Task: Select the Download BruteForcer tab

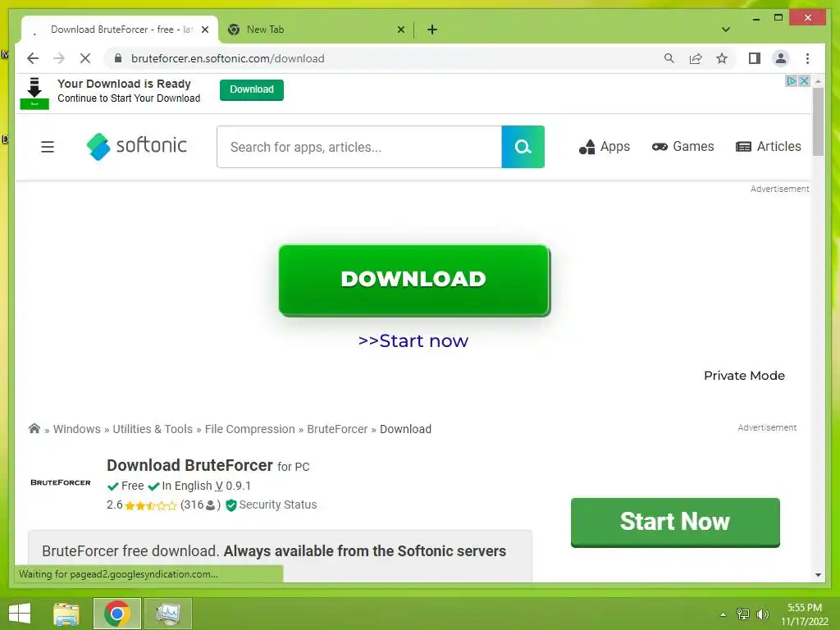Action: point(120,30)
